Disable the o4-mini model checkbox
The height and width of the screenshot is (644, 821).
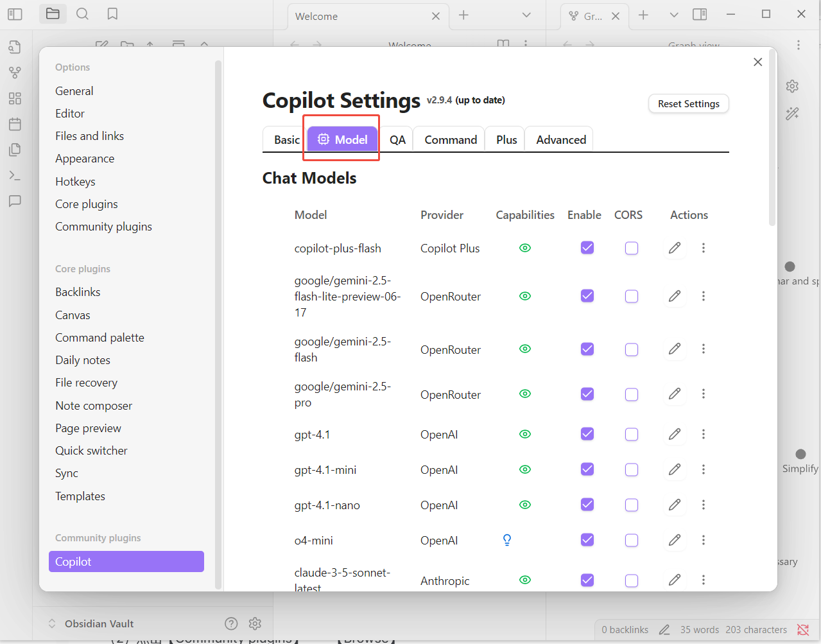click(587, 540)
